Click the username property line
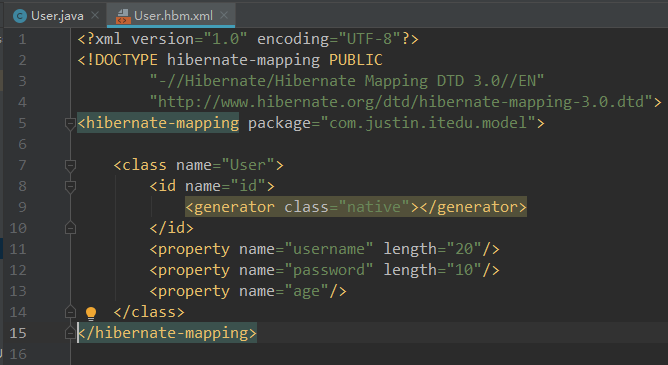This screenshot has height=365, width=668. (x=324, y=249)
